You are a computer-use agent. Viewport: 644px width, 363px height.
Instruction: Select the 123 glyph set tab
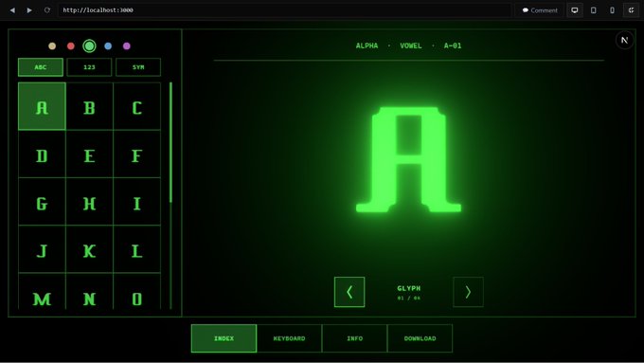(x=89, y=67)
